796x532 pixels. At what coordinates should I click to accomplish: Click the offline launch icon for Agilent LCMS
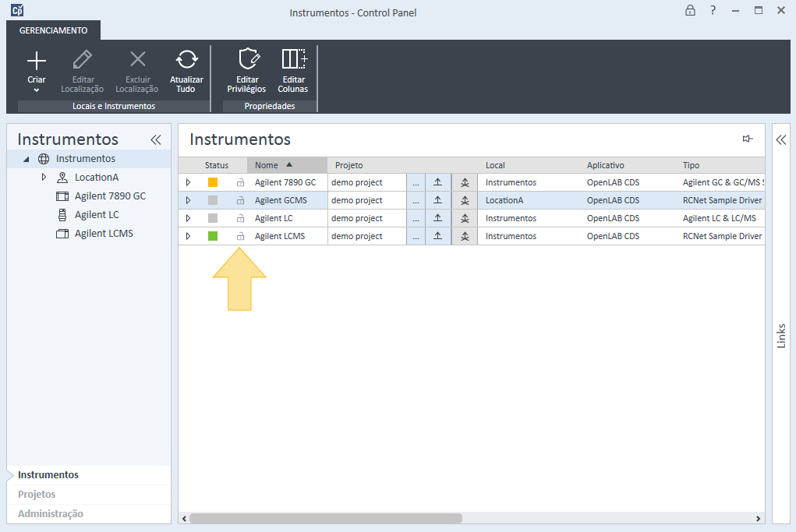(x=465, y=236)
